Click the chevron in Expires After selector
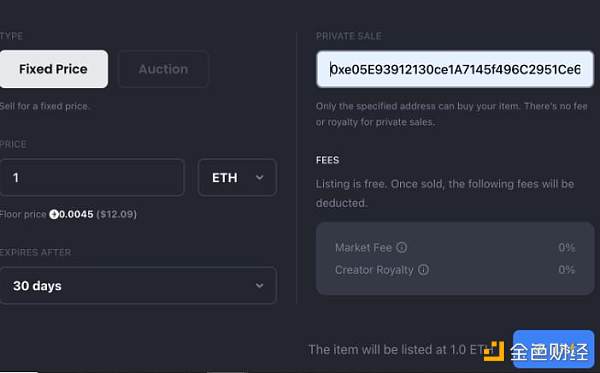Screen dimensions: 600x373 click(x=259, y=285)
